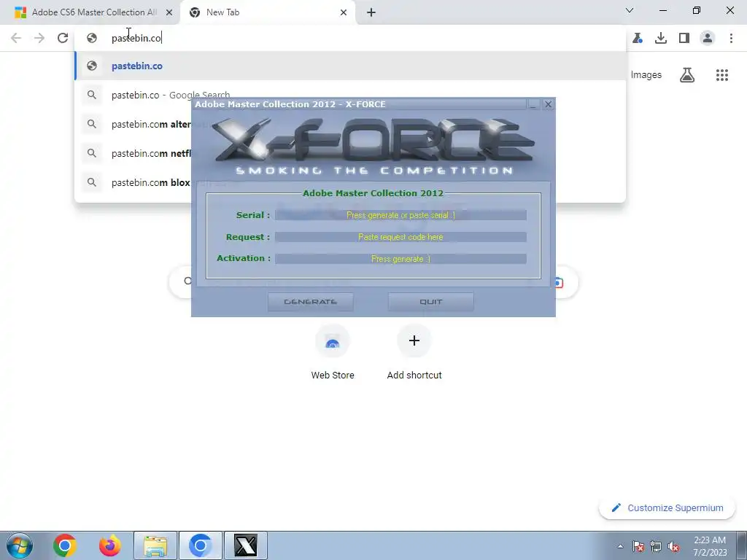
Task: Open the clock showing 2:23 AM
Action: [710, 546]
